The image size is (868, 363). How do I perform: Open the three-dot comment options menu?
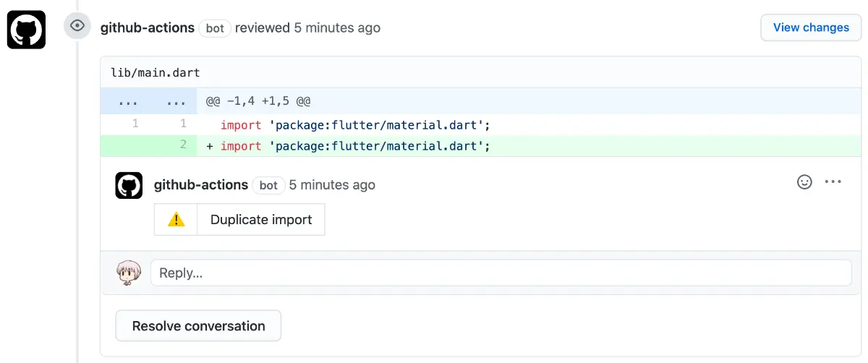833,182
